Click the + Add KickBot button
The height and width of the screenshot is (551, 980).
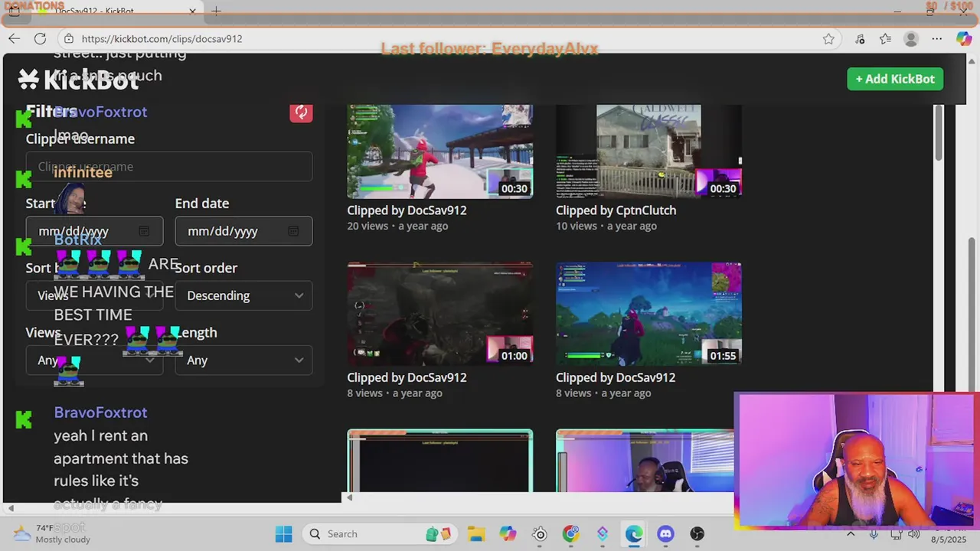(x=895, y=79)
